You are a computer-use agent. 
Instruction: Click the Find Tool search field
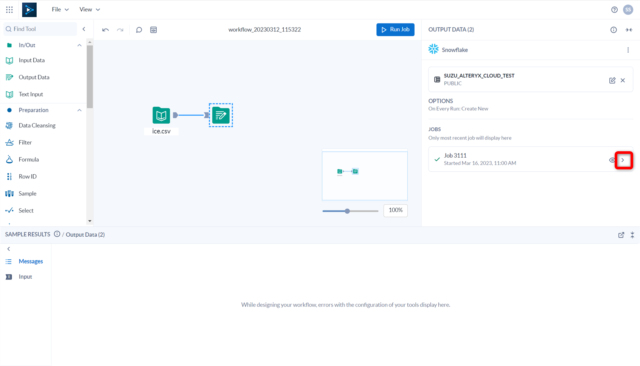click(40, 29)
